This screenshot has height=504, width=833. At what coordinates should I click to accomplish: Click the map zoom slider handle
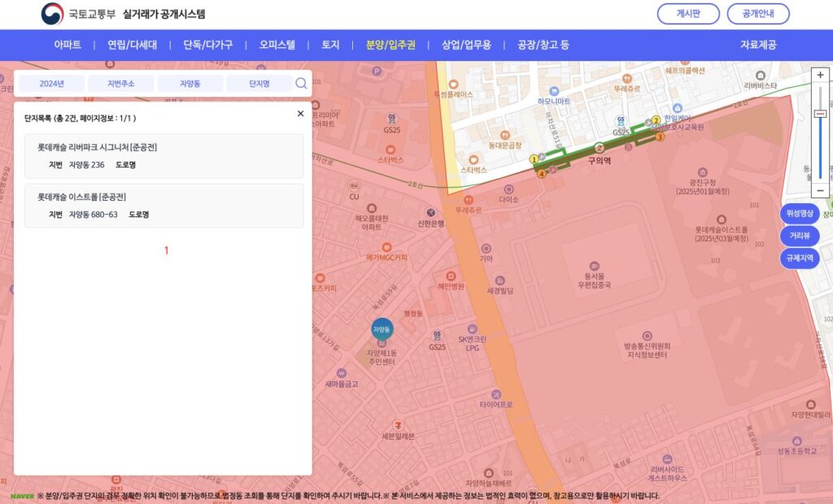[x=820, y=114]
